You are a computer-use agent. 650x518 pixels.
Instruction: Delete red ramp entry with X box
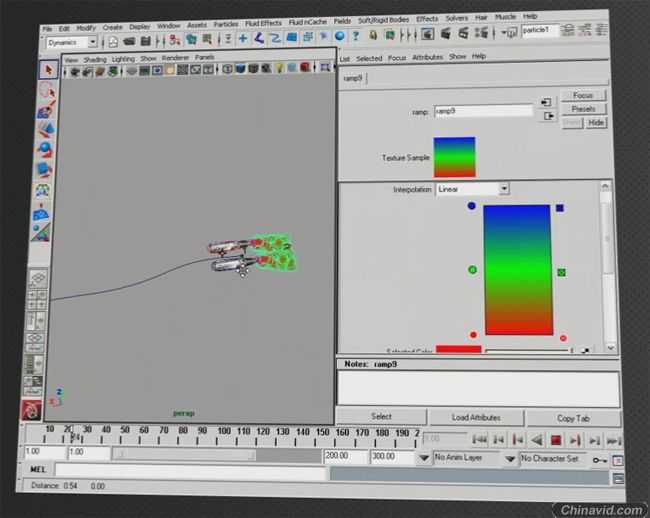pos(563,338)
